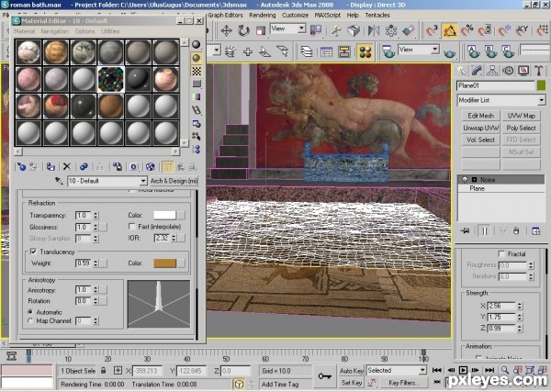This screenshot has width=551, height=392.
Task: Click the Pin Stack icon under modifier stack
Action: tap(466, 230)
